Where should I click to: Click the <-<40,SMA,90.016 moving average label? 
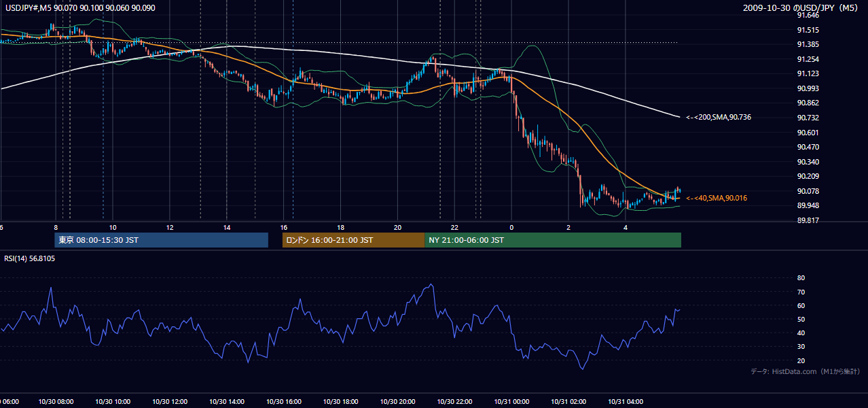click(717, 198)
